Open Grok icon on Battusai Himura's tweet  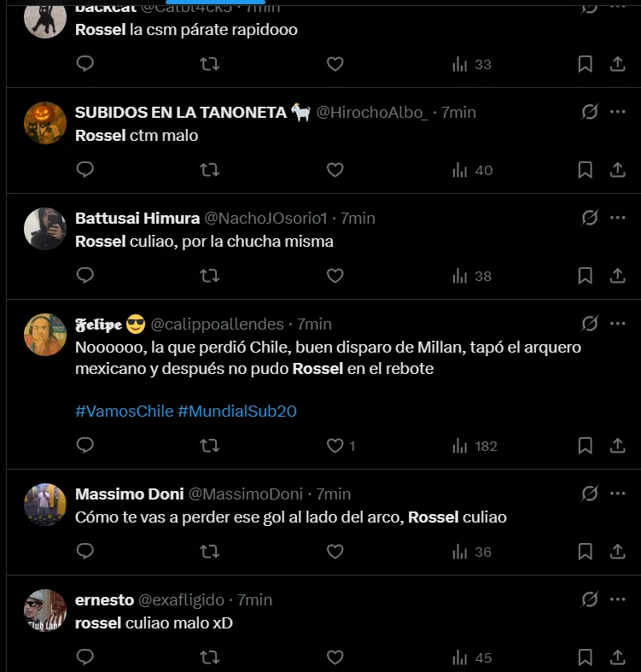pyautogui.click(x=589, y=218)
